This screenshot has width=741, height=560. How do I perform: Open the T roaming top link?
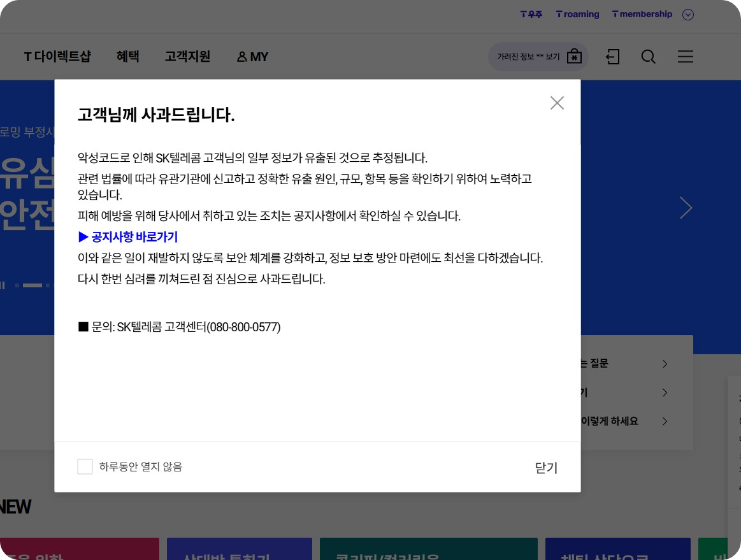point(577,14)
